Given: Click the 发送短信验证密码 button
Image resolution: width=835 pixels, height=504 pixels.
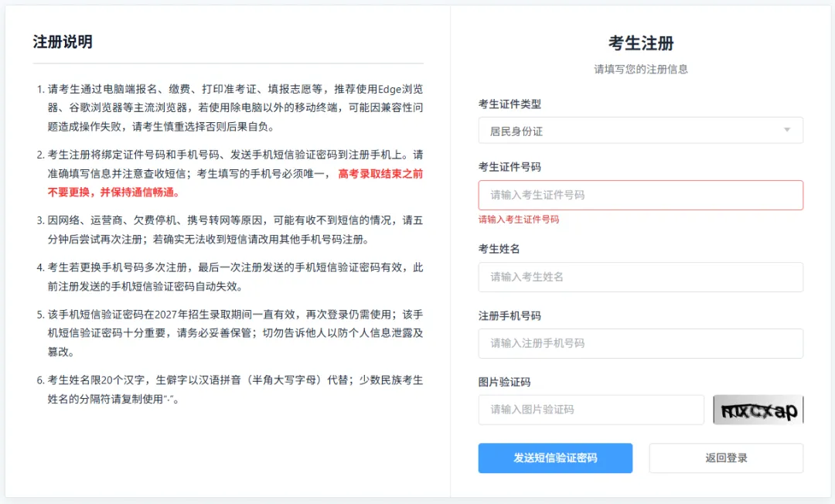Looking at the screenshot, I should tap(555, 458).
